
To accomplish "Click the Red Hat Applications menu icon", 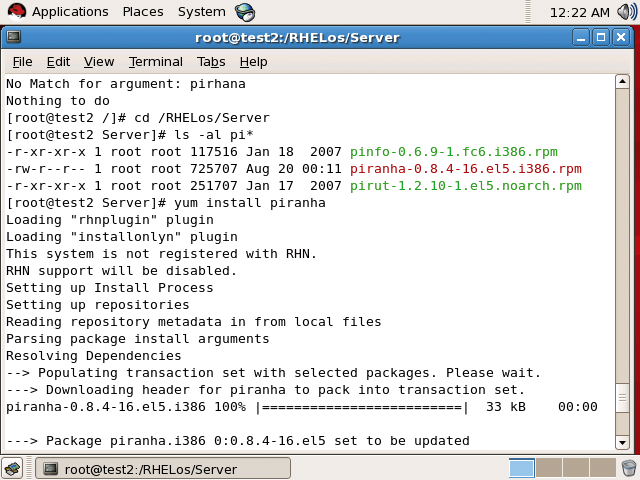I will (x=15, y=12).
